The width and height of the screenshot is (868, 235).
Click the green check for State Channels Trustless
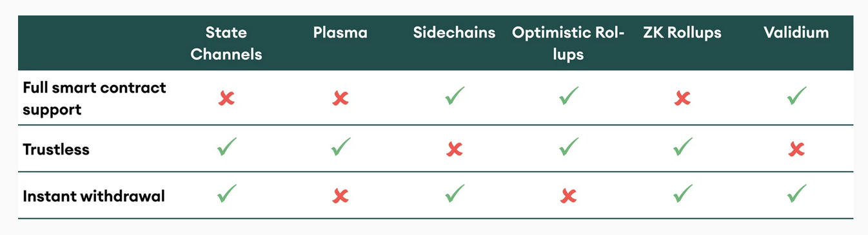click(x=226, y=147)
